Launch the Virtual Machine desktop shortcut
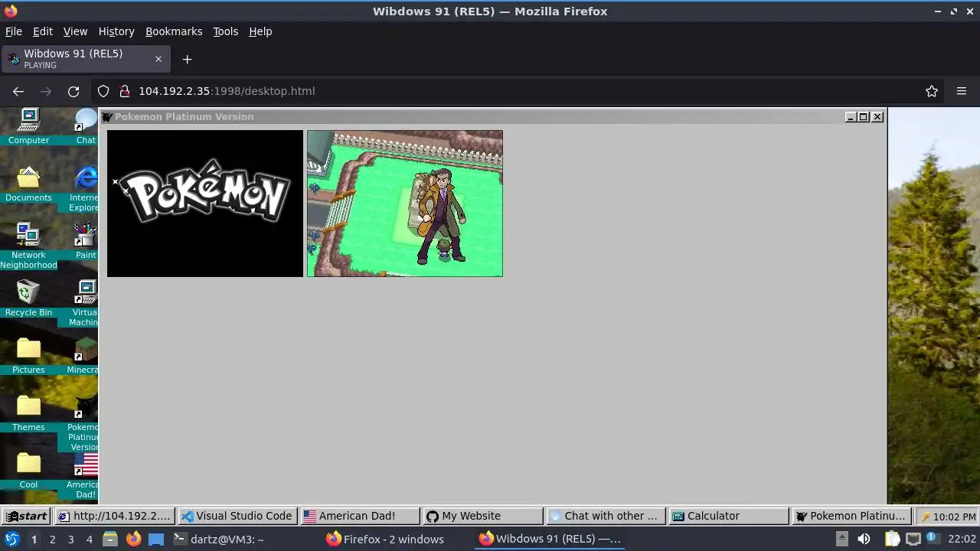The height and width of the screenshot is (551, 980). click(x=85, y=303)
